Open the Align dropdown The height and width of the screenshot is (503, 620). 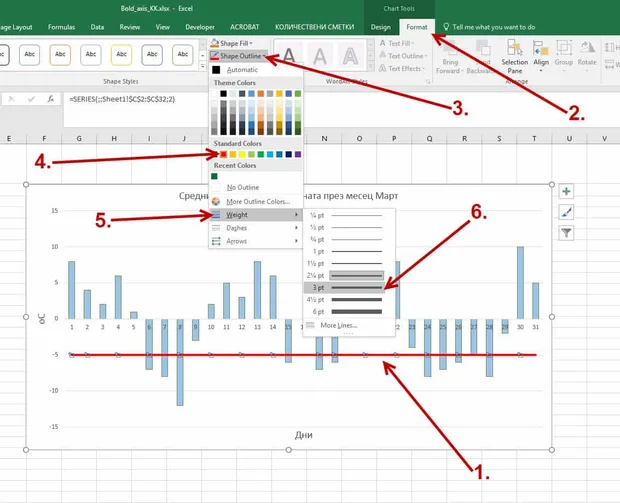point(541,56)
